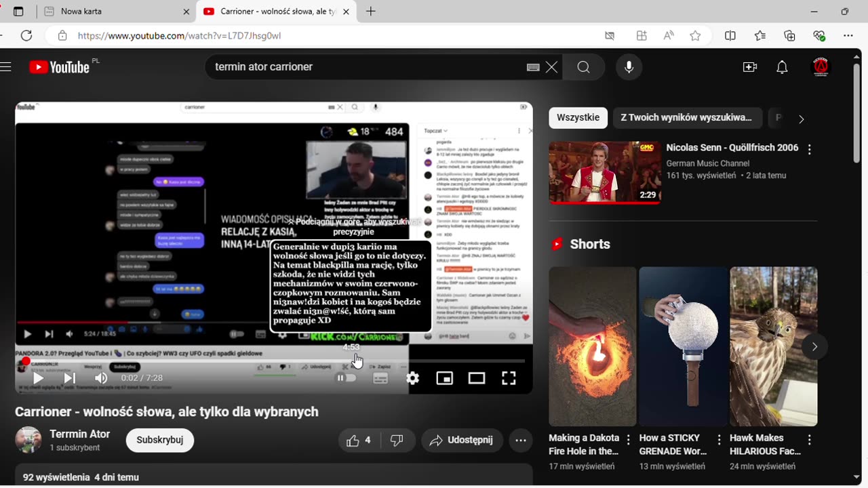Toggle Edge split screen
The image size is (868, 488).
click(x=730, y=36)
